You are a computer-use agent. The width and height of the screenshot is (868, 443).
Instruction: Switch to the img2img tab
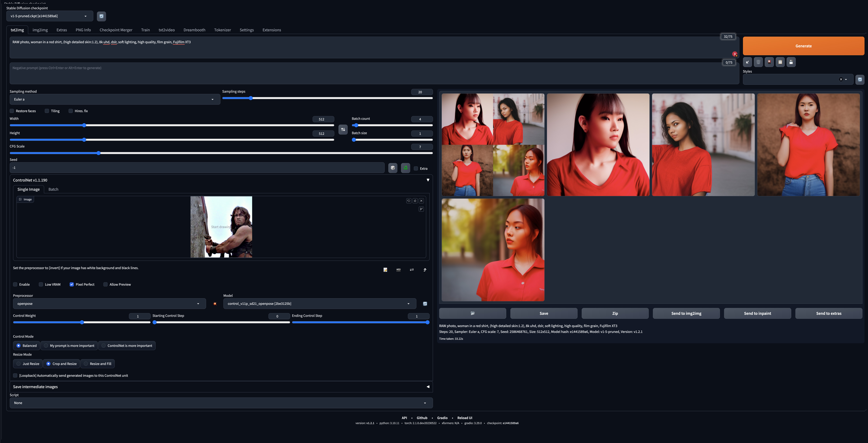(x=40, y=30)
